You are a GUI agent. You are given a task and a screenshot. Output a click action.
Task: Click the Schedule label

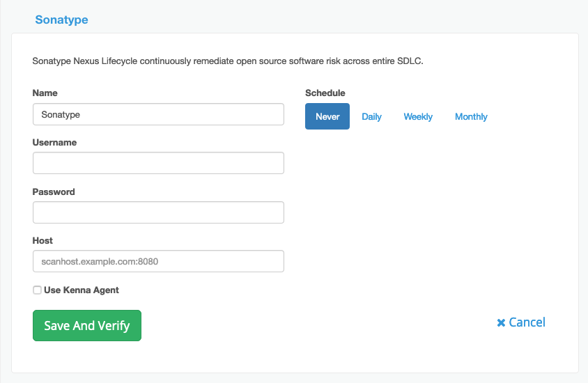pyautogui.click(x=325, y=93)
